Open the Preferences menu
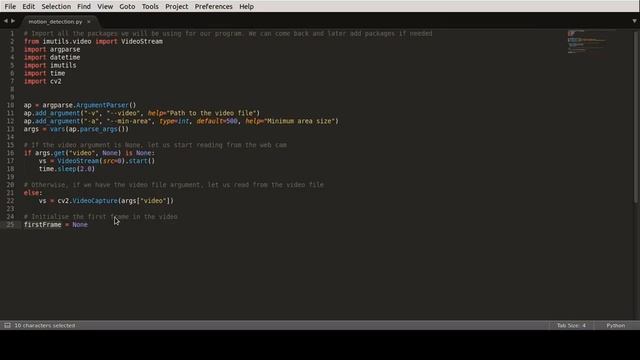Viewport: 640px width, 360px height. coord(213,7)
